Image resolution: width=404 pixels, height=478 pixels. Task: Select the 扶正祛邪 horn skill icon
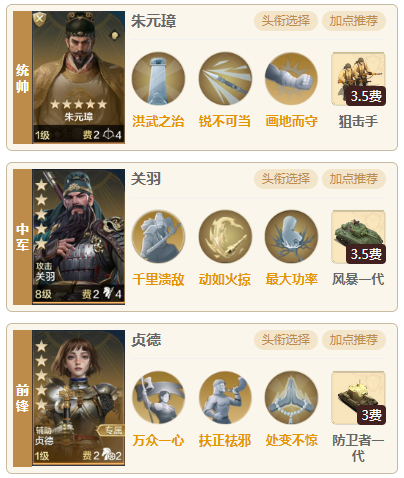[x=225, y=397]
